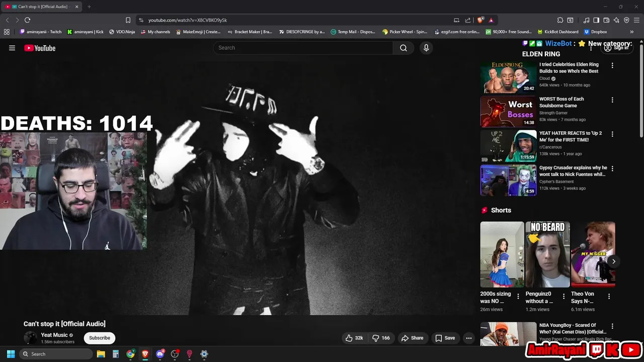This screenshot has height=362, width=644.
Task: Open the Dropbox bookmark
Action: 595,32
